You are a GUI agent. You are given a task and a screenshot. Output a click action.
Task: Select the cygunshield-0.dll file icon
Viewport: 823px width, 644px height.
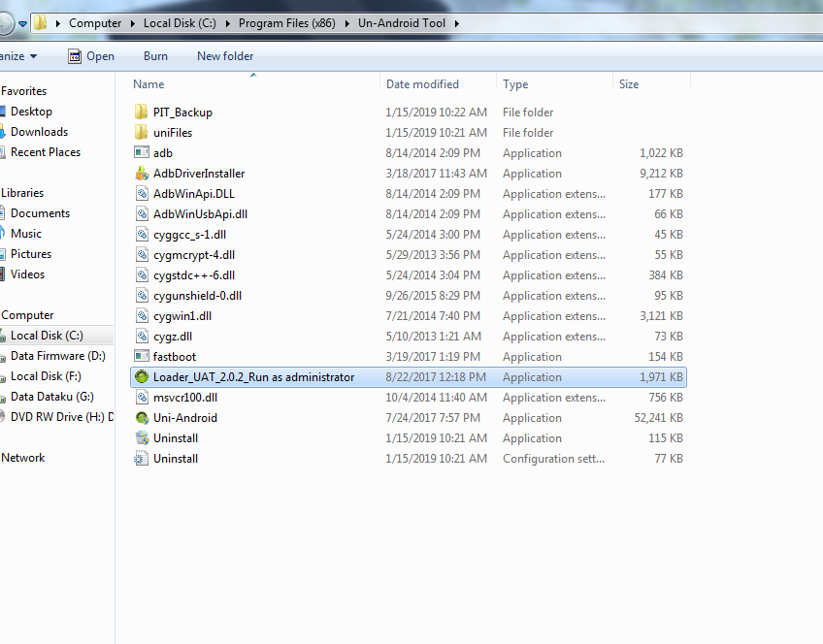coord(141,295)
